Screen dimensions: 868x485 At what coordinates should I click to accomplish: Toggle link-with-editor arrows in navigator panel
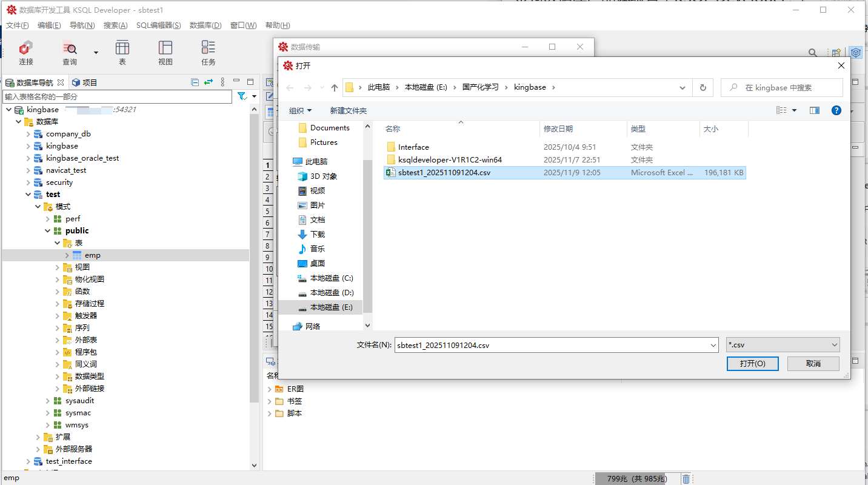(x=209, y=82)
